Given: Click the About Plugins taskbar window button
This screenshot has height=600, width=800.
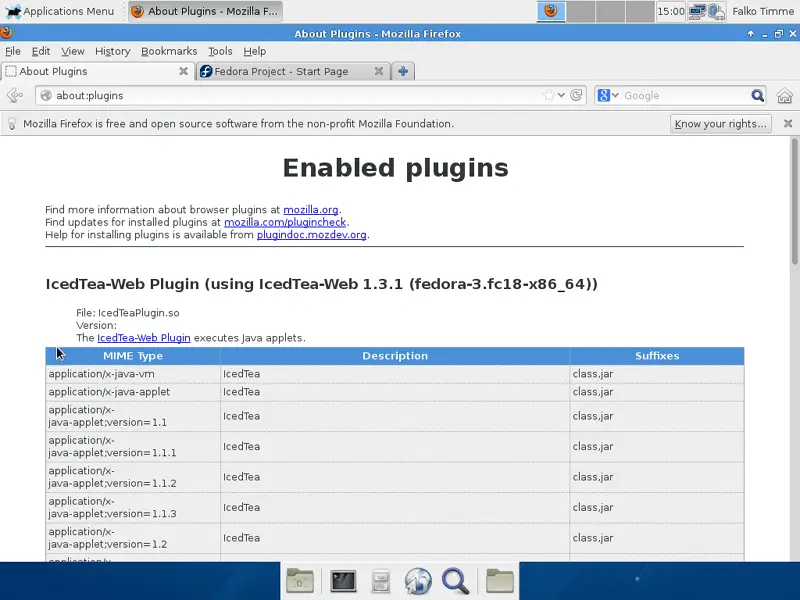Looking at the screenshot, I should 205,11.
